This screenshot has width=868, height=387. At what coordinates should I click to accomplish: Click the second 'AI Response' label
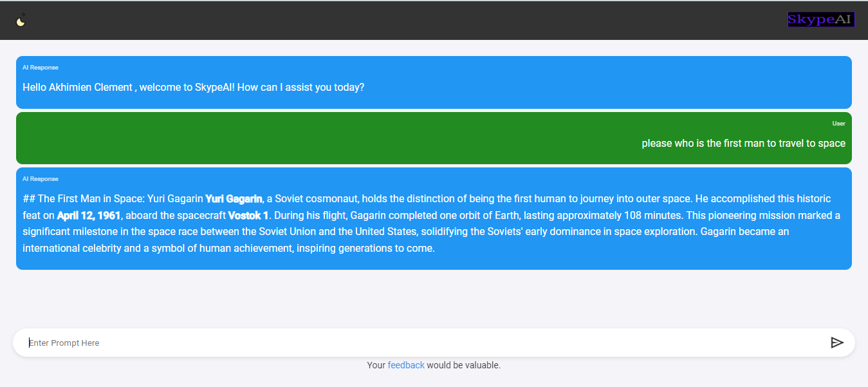pyautogui.click(x=41, y=178)
